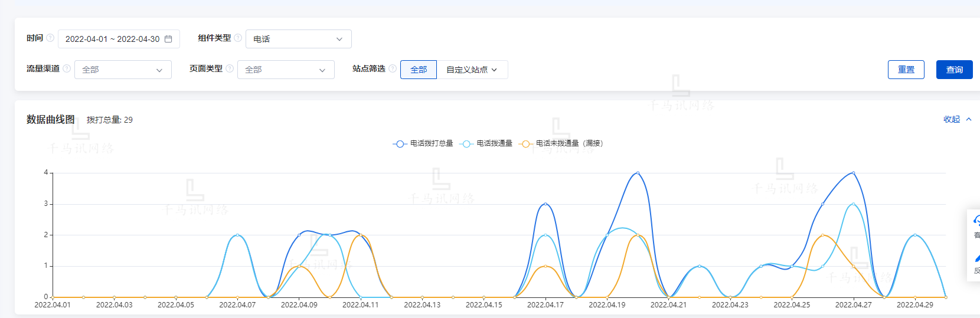The image size is (980, 318).
Task: Click help icon next to 流量渠道
Action: click(67, 68)
